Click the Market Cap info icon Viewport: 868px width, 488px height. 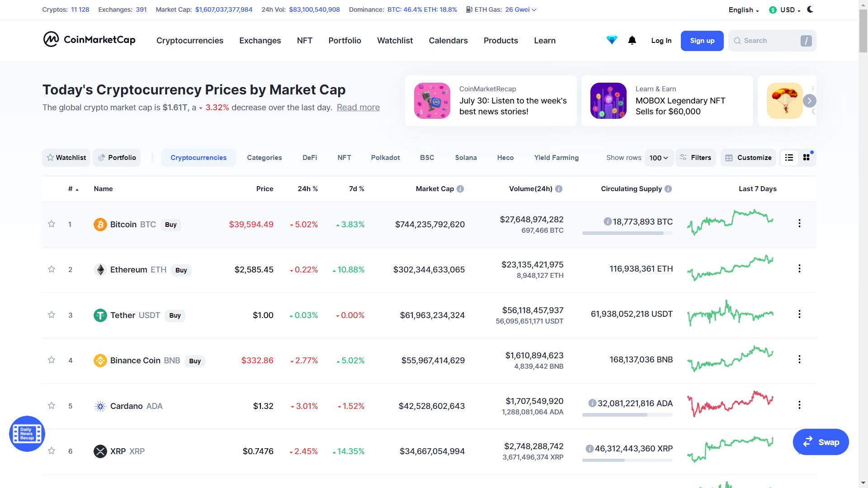[x=460, y=189]
